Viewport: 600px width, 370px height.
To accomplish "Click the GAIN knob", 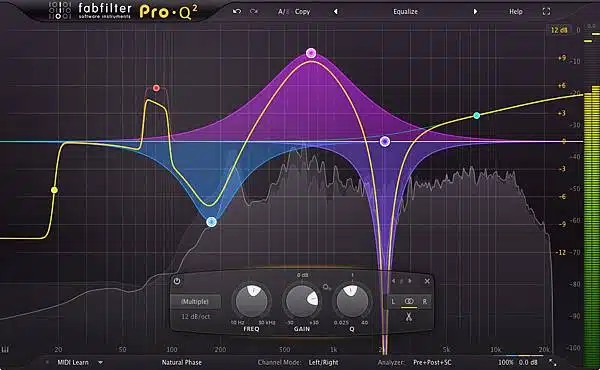I will point(302,301).
